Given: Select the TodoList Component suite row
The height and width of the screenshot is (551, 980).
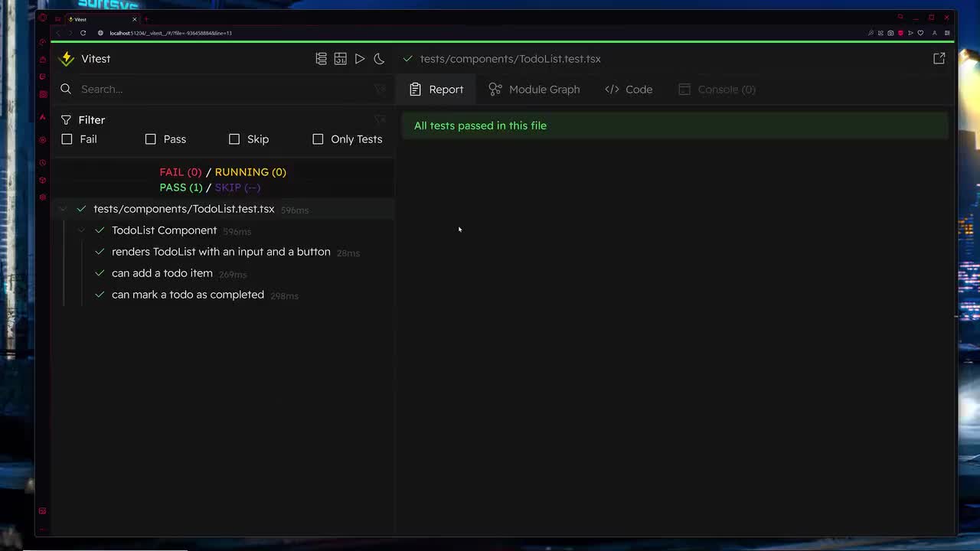Looking at the screenshot, I should tap(224, 230).
